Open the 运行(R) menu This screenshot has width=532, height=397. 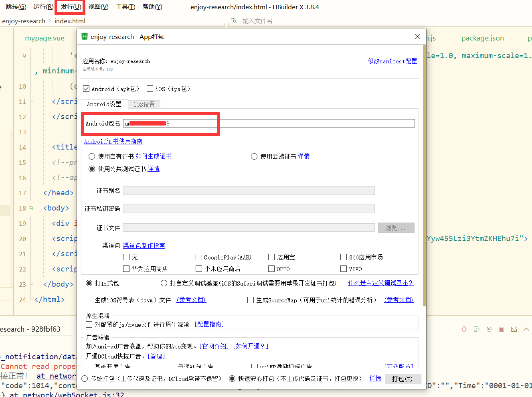pyautogui.click(x=43, y=7)
